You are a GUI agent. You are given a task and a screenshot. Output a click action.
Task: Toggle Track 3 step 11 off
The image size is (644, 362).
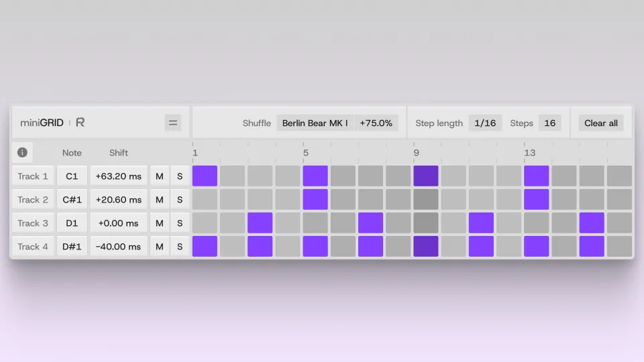[482, 223]
